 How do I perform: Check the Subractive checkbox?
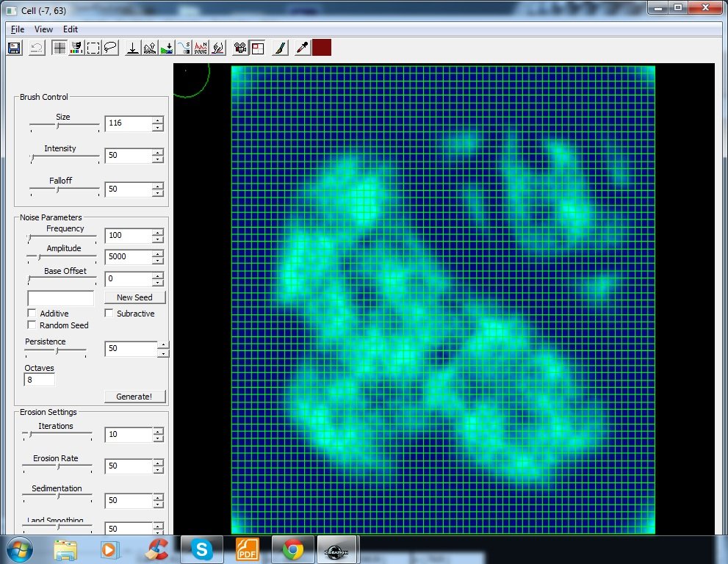[109, 314]
